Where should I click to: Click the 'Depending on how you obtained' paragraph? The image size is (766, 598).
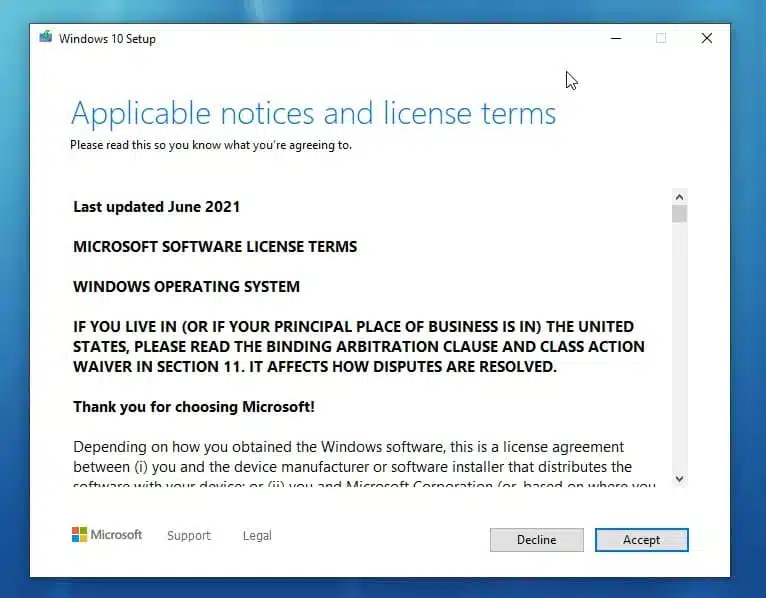[364, 466]
